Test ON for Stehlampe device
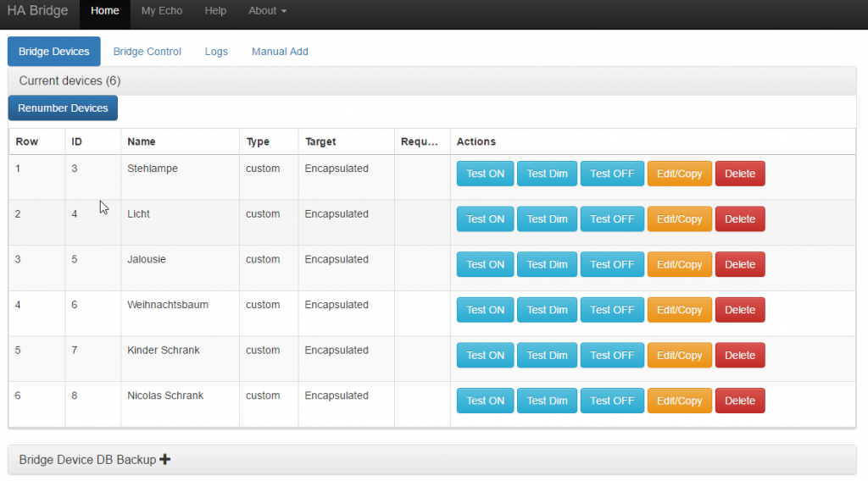The width and height of the screenshot is (868, 481). pos(485,174)
